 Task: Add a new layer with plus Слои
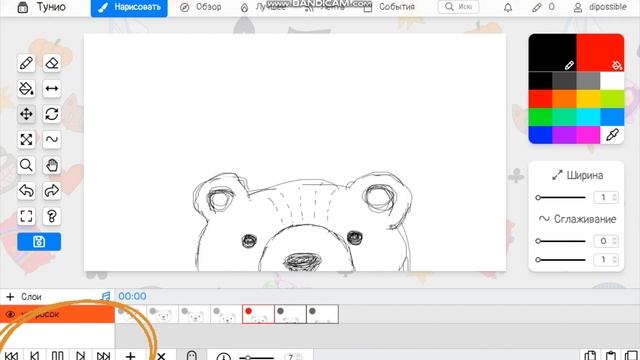(x=24, y=296)
